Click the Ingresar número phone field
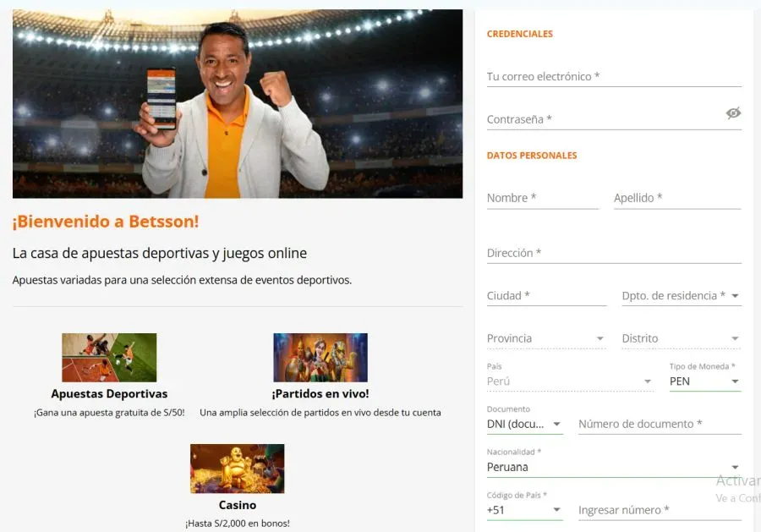The image size is (761, 532). (x=660, y=510)
